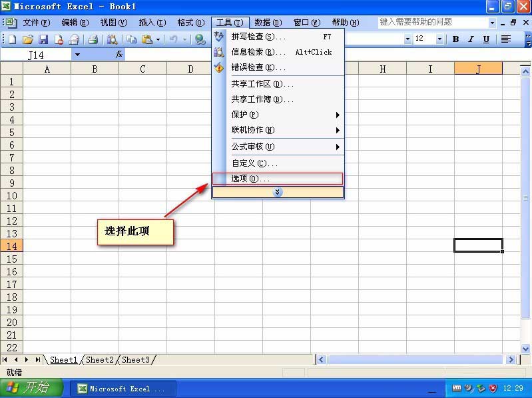Screen dimensions: 532x398
Task: Open the 视图 (View) menu
Action: 114,23
